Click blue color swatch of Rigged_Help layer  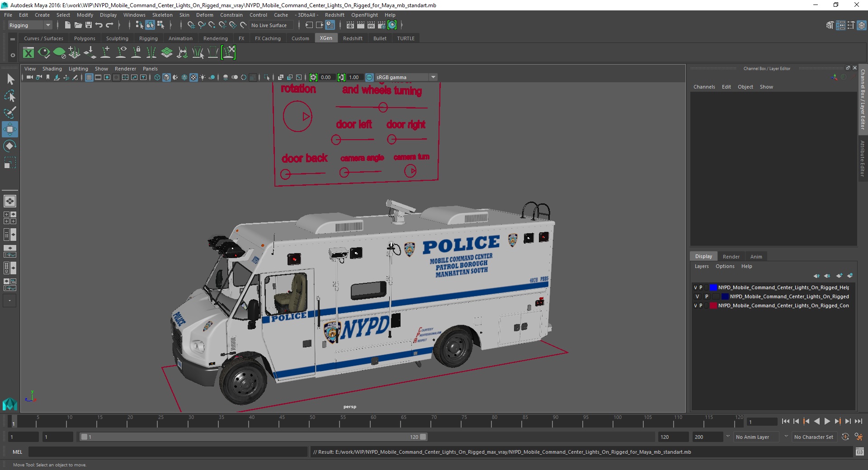tap(713, 287)
